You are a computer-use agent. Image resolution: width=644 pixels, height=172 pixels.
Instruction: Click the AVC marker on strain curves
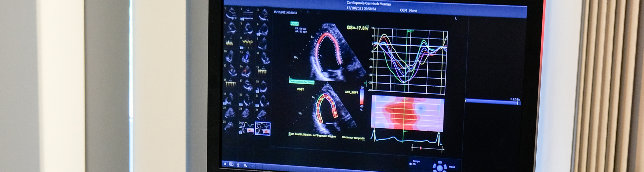pyautogui.click(x=410, y=31)
